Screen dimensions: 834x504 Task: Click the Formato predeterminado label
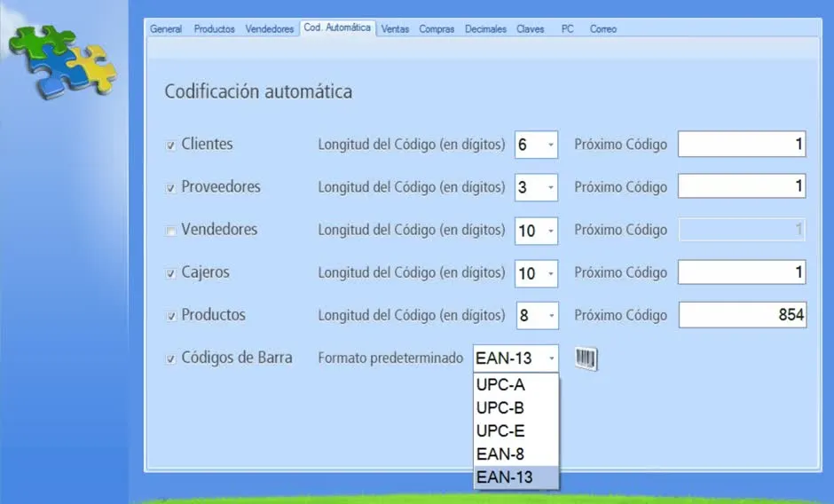click(390, 358)
